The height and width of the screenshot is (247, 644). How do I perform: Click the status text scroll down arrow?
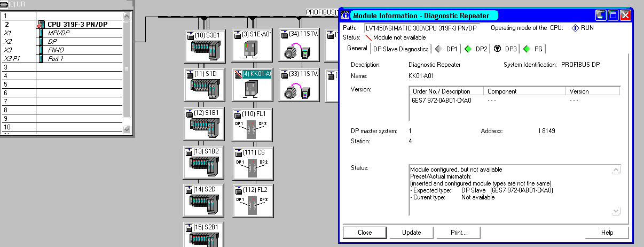pyautogui.click(x=616, y=211)
